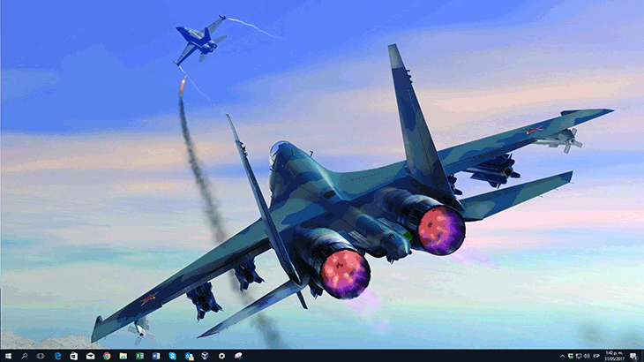
Task: Open the VirtualBox cube icon on taskbar
Action: pyautogui.click(x=205, y=356)
